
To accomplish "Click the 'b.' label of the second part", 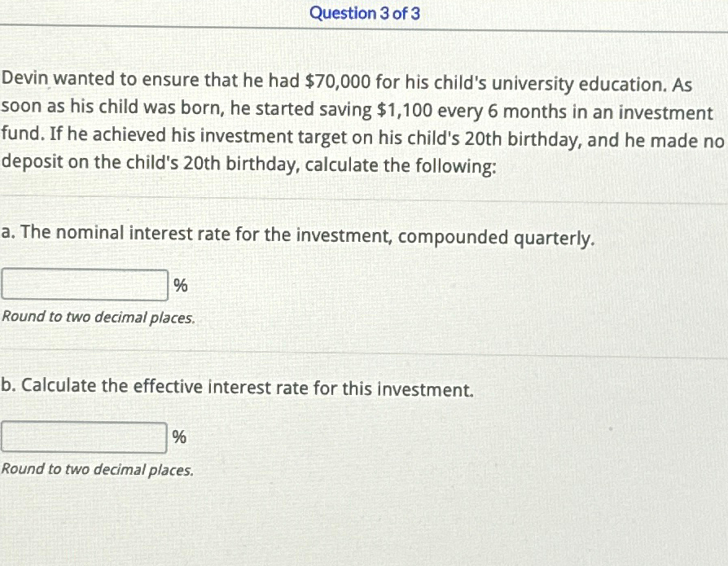I will (x=9, y=385).
